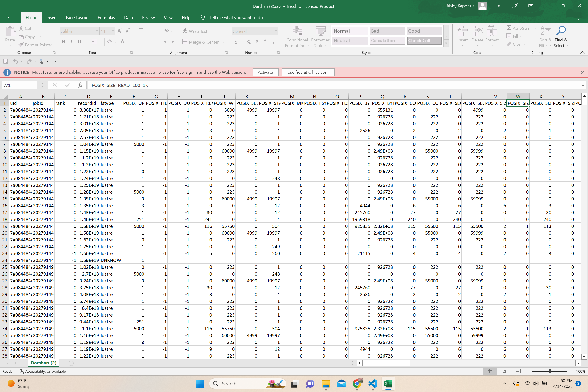Open the Comments speech bubble icon
The image size is (588, 392).
579,17
